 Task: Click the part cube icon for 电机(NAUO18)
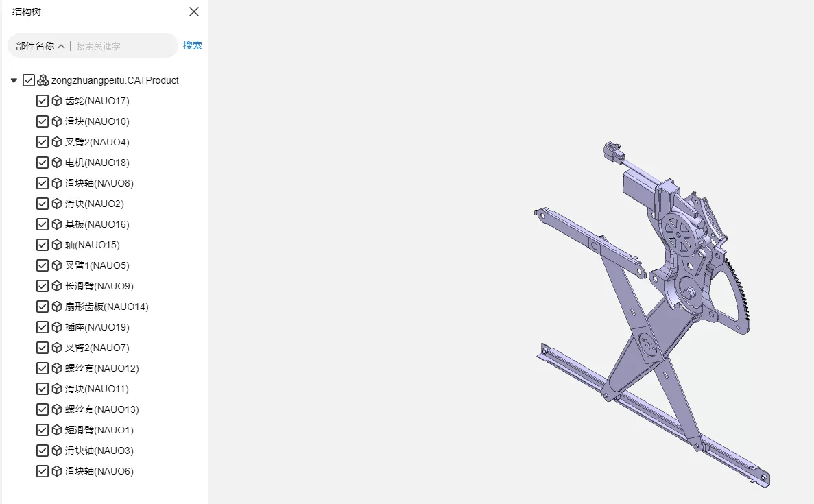click(57, 163)
